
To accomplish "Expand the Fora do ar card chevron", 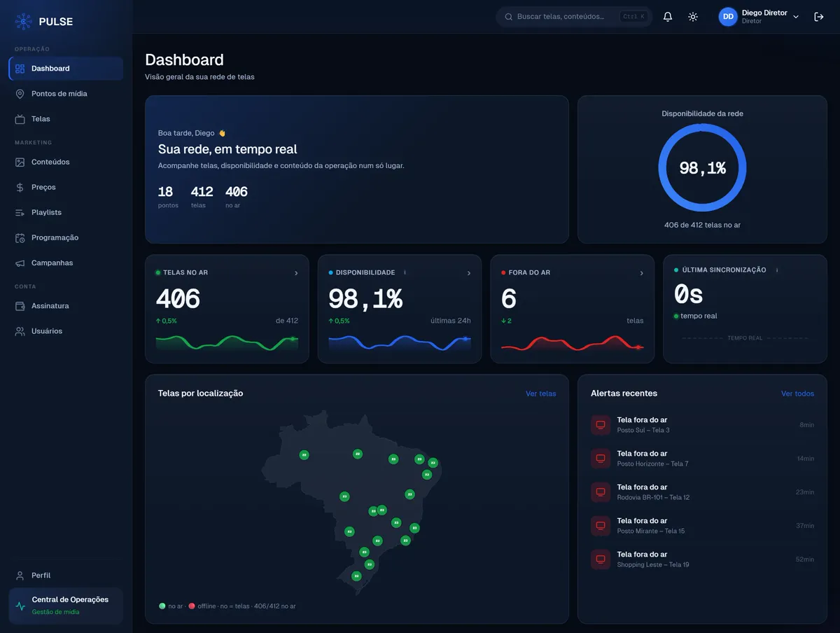I will click(642, 273).
